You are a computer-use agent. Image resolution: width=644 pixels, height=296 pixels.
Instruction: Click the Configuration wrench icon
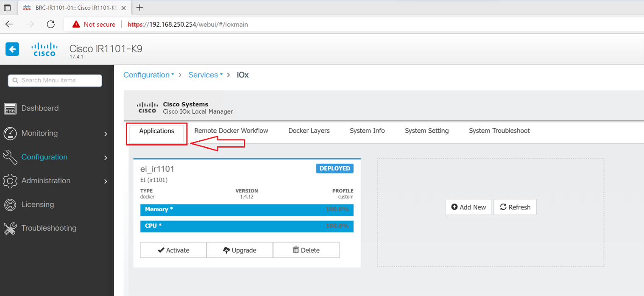pos(10,157)
